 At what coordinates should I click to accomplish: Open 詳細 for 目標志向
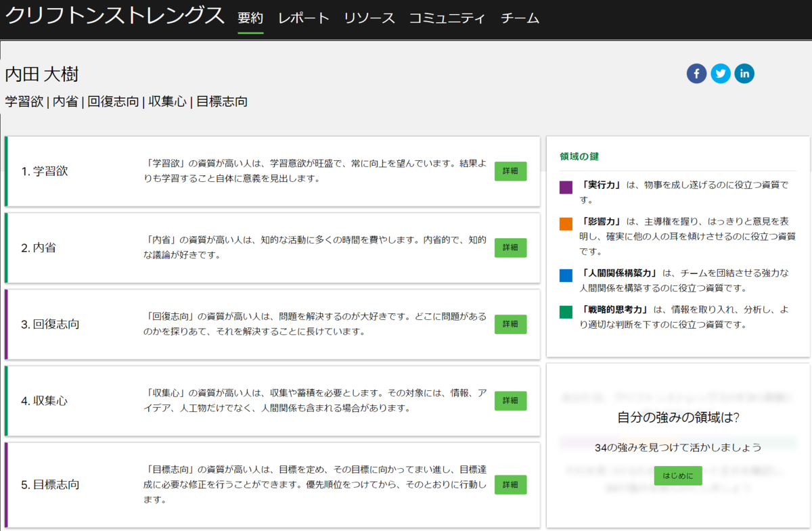coord(510,485)
